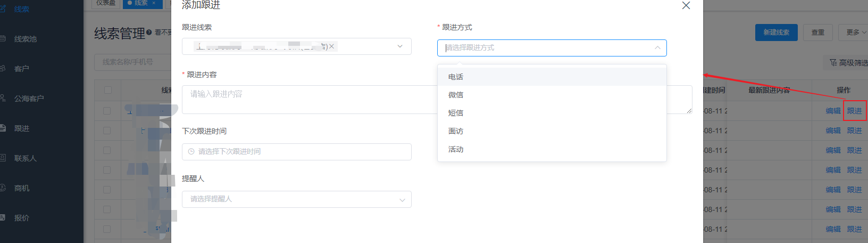Open 跟进 in the sidebar menu
The image size is (868, 243).
[22, 128]
